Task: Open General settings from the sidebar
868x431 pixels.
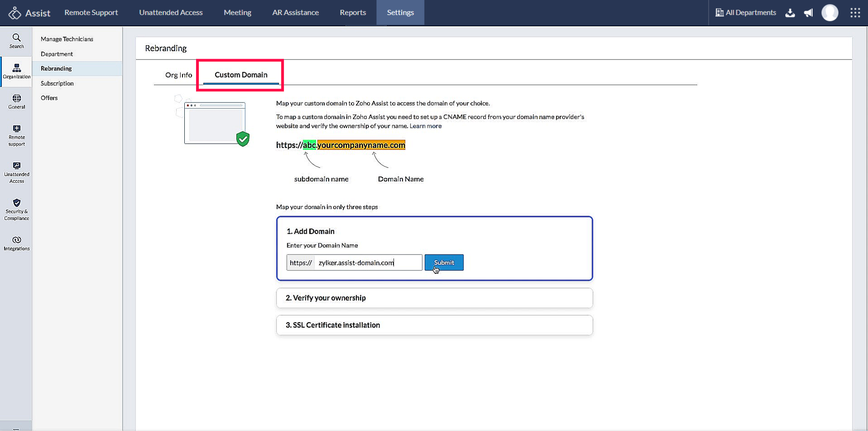Action: 16,101
